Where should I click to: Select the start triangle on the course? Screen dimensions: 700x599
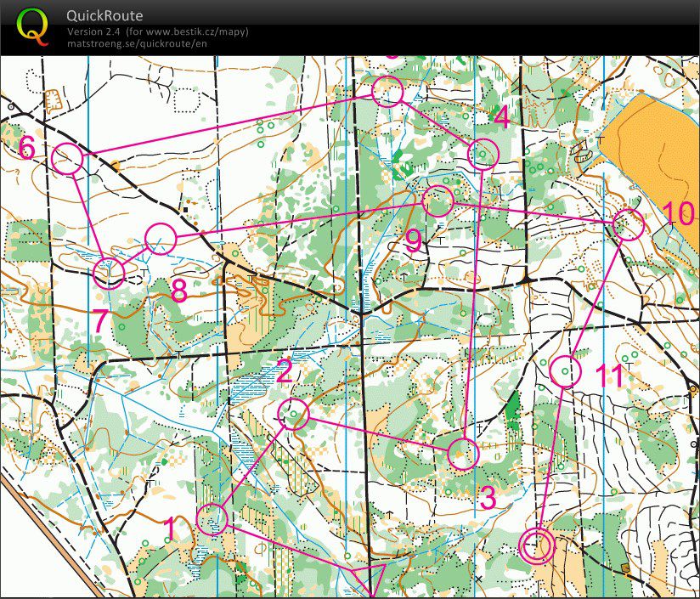[x=371, y=579]
